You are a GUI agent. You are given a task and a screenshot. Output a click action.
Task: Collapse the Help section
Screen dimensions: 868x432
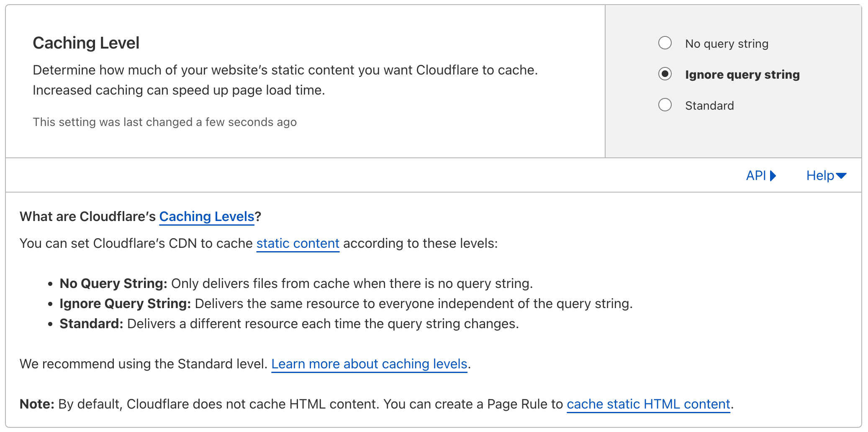(x=827, y=175)
